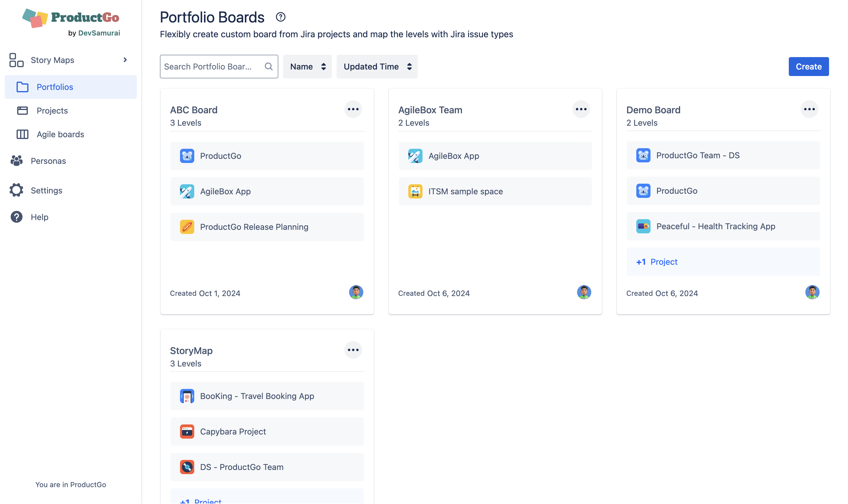Click creator avatar on ABC Board card

(356, 292)
